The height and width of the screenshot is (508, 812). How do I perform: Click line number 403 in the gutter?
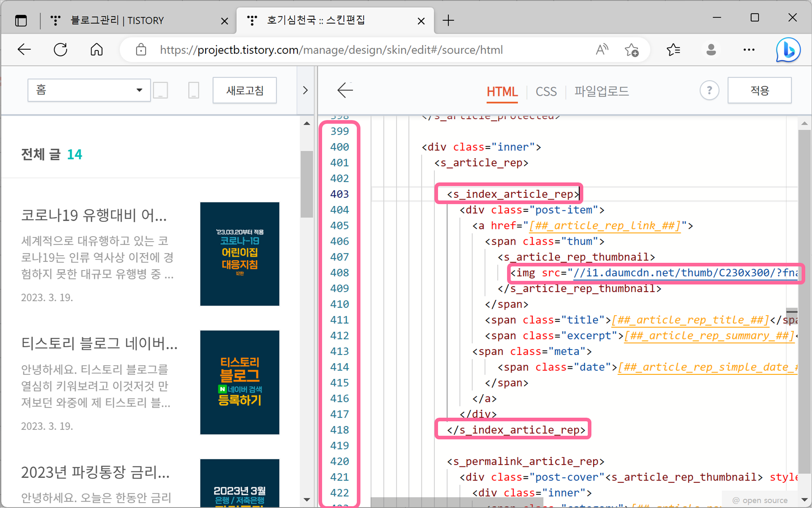click(339, 194)
